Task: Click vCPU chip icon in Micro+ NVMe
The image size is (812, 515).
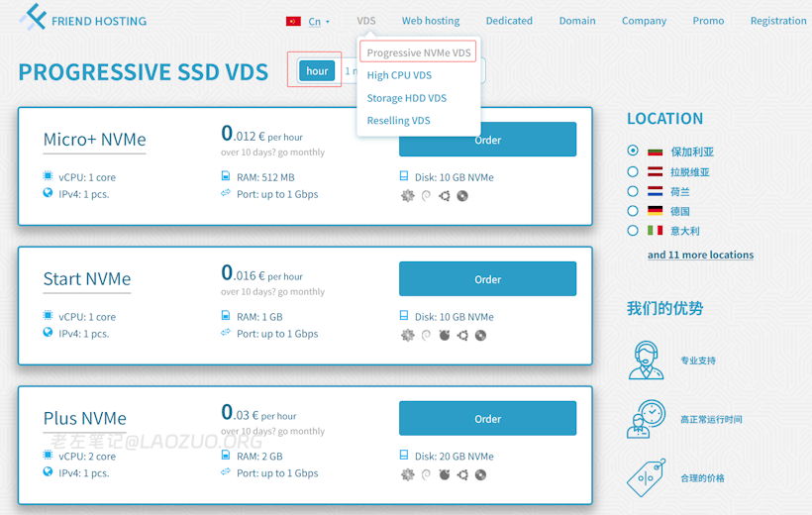Action: click(x=48, y=175)
